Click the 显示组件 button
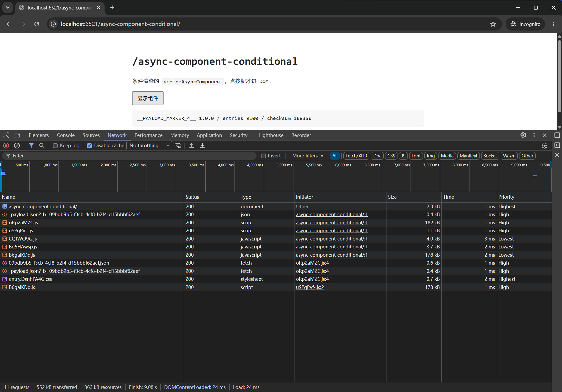This screenshot has height=392, width=562. [148, 98]
